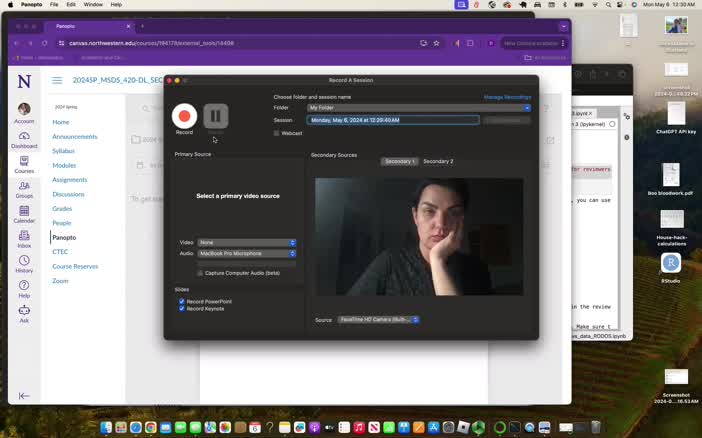702x438 pixels.
Task: Enable the Webcast checkbox
Action: (x=277, y=133)
